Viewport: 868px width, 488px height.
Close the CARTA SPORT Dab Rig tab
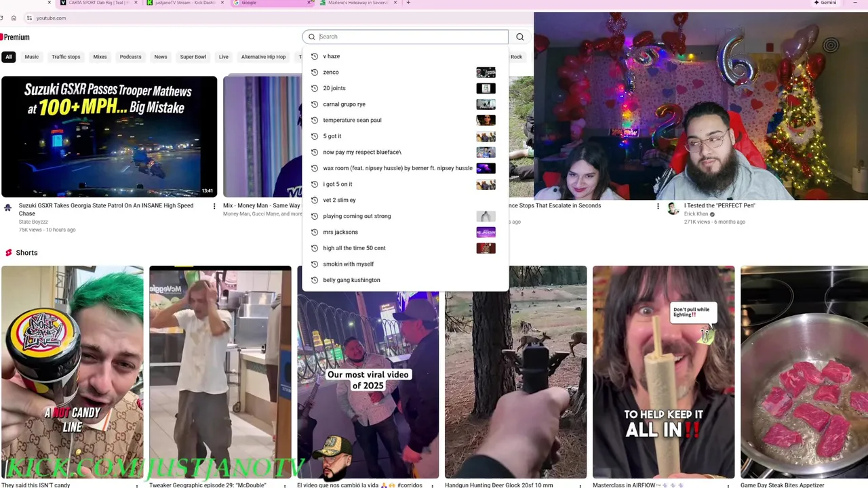click(135, 3)
